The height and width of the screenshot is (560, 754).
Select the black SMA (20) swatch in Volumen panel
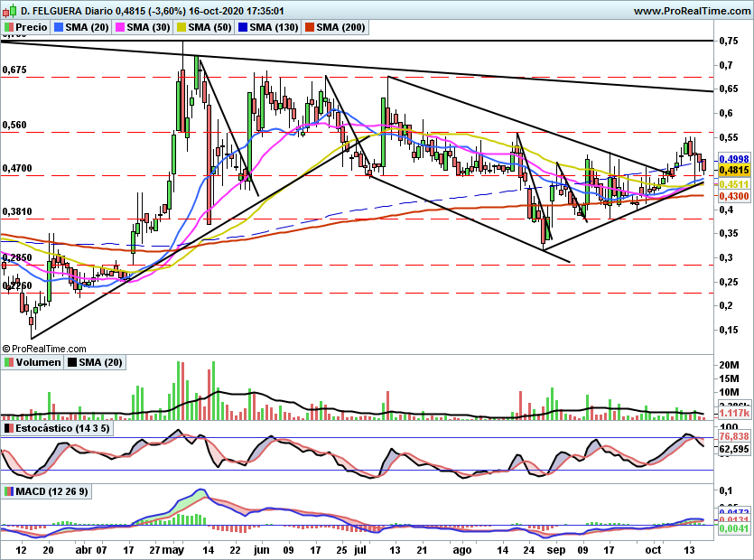coord(72,362)
